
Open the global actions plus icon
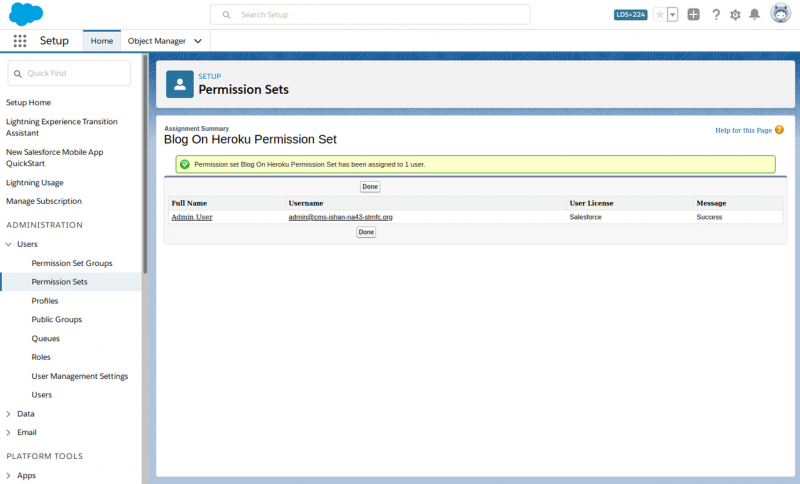(x=693, y=14)
